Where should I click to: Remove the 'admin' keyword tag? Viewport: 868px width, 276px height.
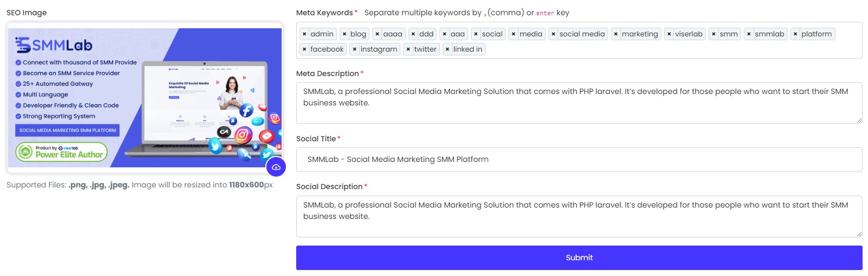click(x=304, y=34)
